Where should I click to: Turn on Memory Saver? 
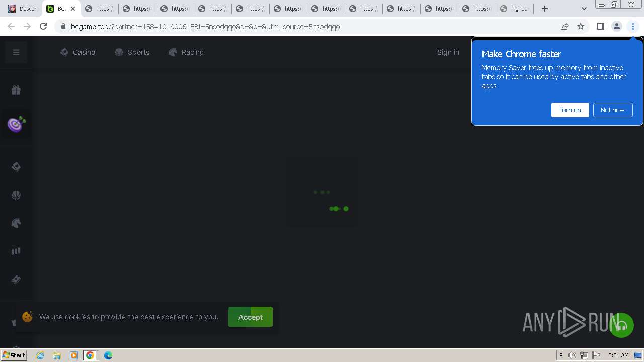tap(570, 110)
